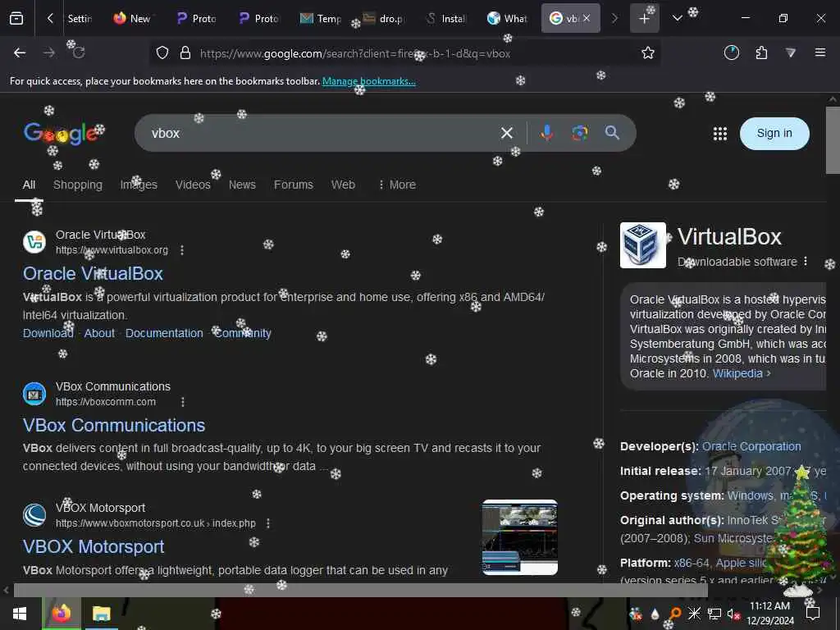Open the Documentation sitelink

click(x=164, y=333)
